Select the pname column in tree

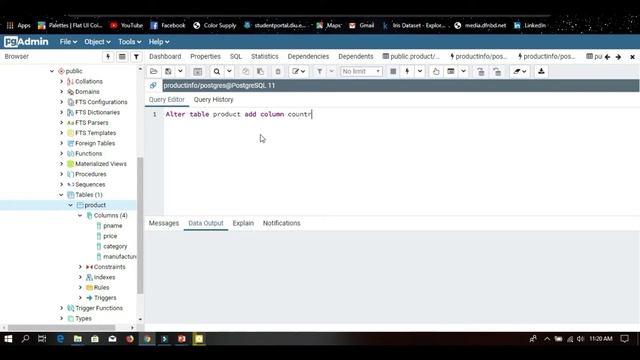coord(112,226)
